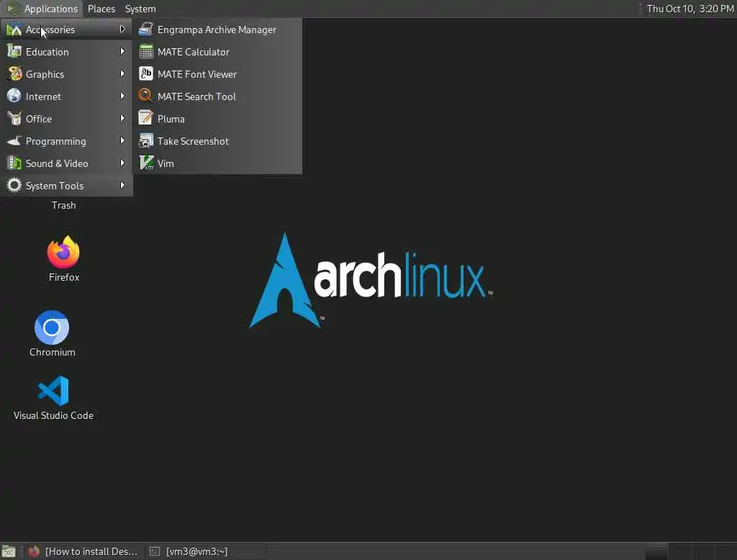Click the clock showing Thu Oct 10, 3:20 PM
The image size is (737, 560).
tap(689, 9)
